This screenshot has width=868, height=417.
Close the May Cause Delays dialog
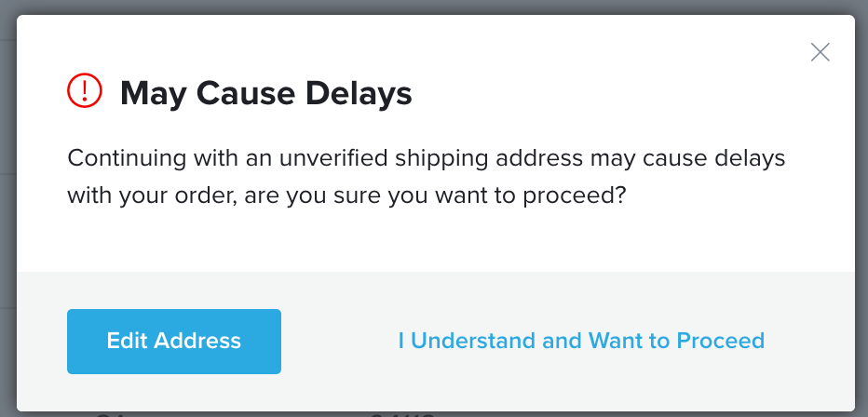tap(820, 52)
